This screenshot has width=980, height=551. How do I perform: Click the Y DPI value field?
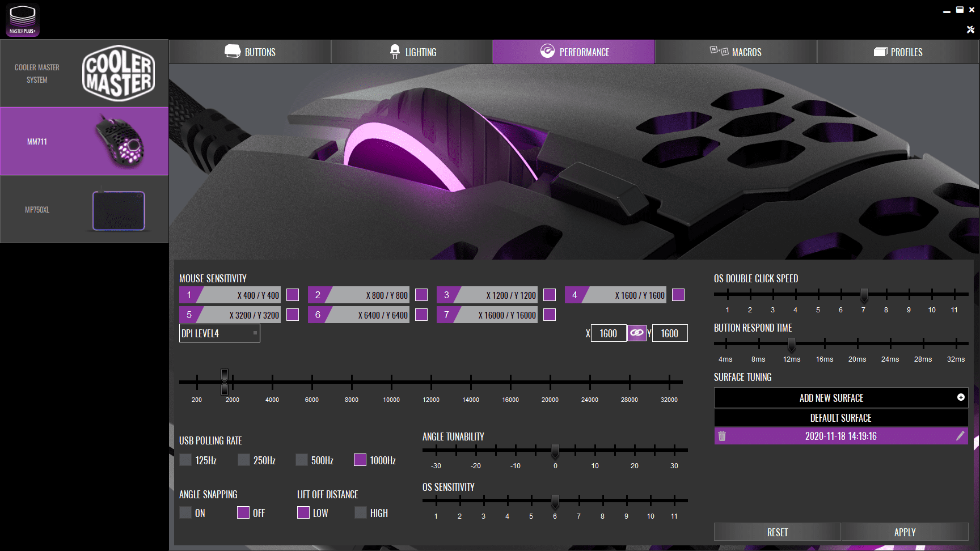click(670, 333)
